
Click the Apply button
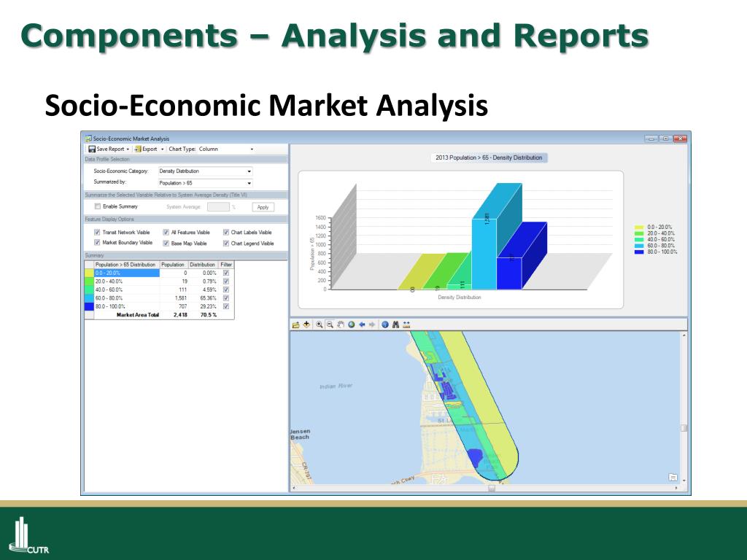click(x=263, y=207)
